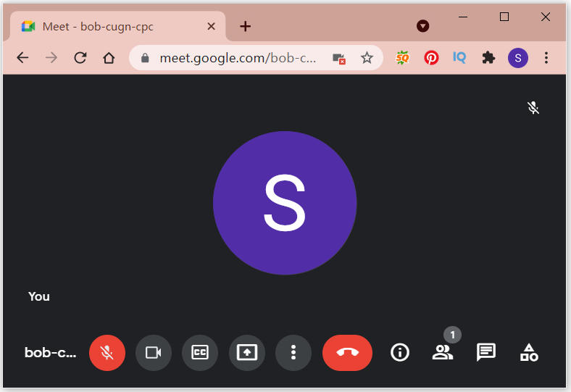Show the participants list
This screenshot has width=571, height=392.
[443, 352]
